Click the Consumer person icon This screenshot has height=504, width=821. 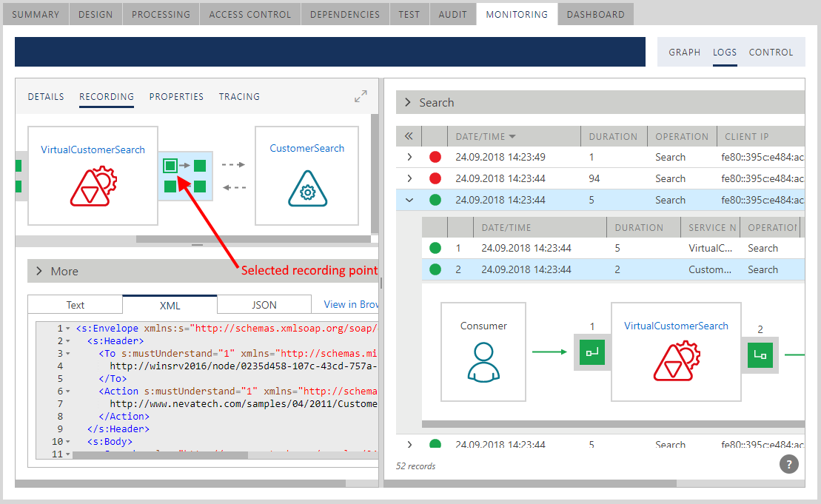483,362
